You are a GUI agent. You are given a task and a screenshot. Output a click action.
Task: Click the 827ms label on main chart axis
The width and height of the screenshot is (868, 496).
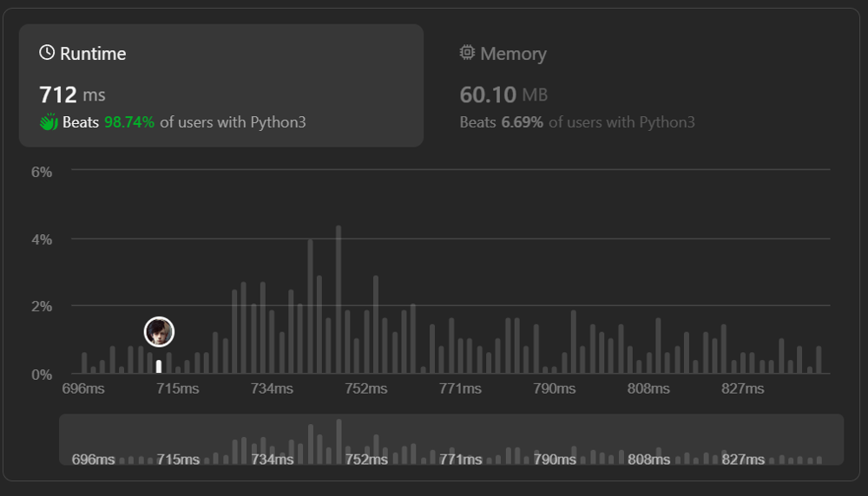tap(742, 388)
